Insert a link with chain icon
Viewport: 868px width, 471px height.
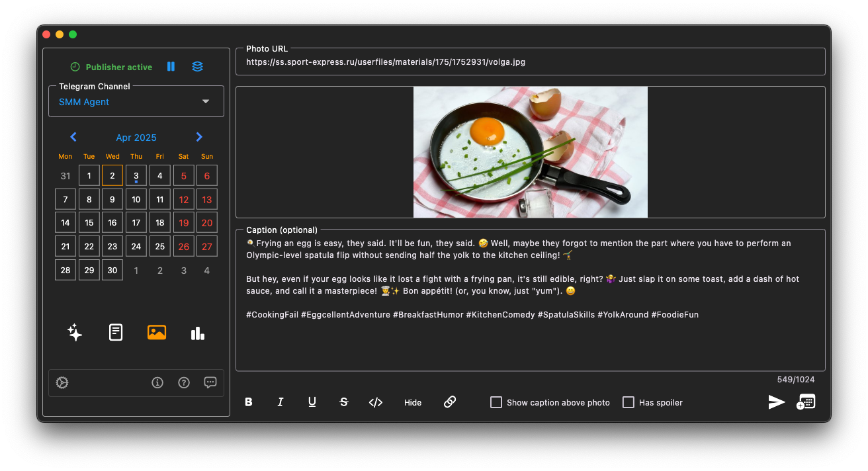(450, 402)
